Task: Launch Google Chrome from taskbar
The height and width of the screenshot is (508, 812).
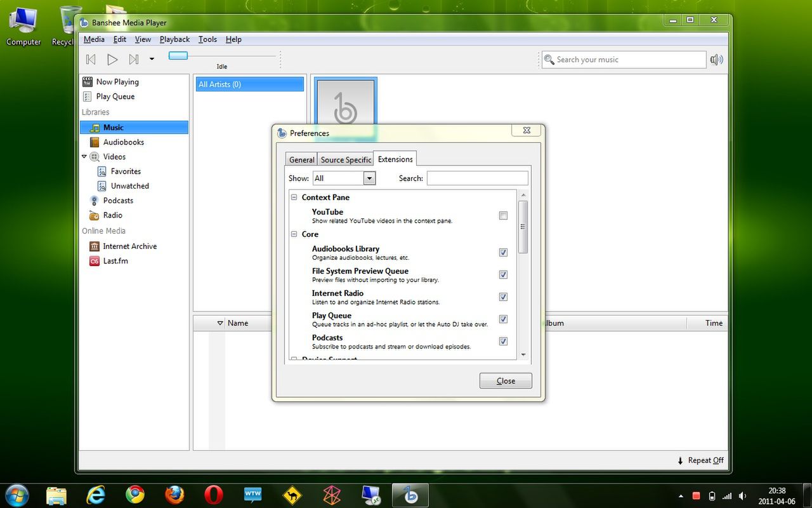Action: pyautogui.click(x=134, y=495)
